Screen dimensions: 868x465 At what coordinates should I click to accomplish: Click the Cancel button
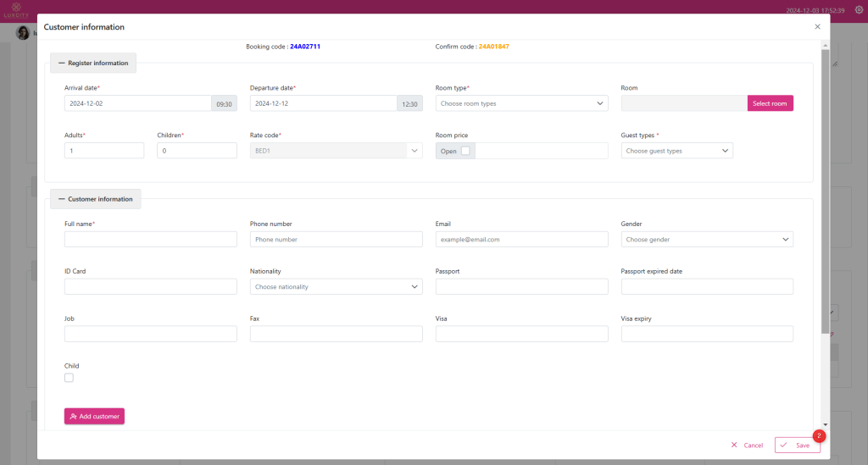click(x=747, y=445)
